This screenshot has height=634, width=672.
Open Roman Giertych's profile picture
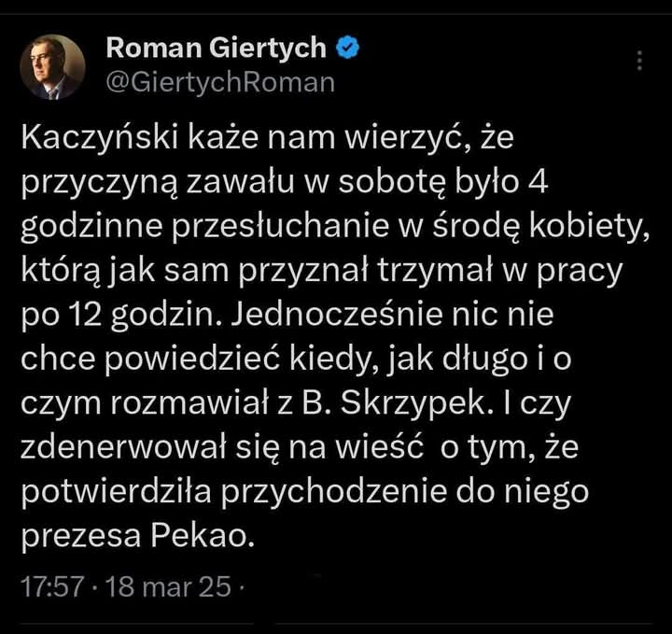(x=52, y=66)
